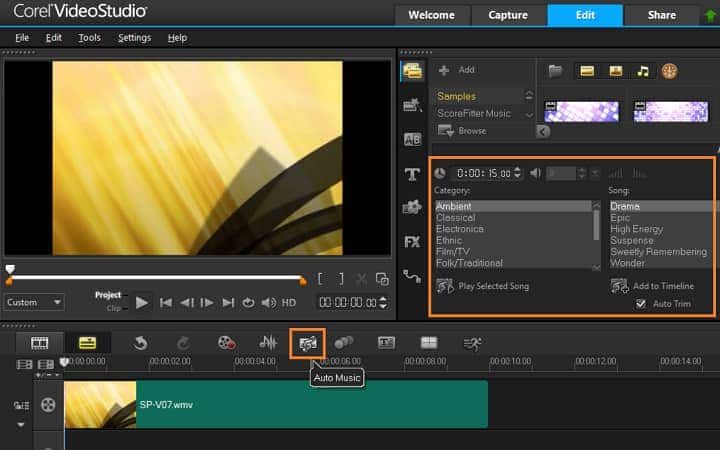
Task: Click the Auto Music toolbar icon
Action: pyautogui.click(x=308, y=343)
